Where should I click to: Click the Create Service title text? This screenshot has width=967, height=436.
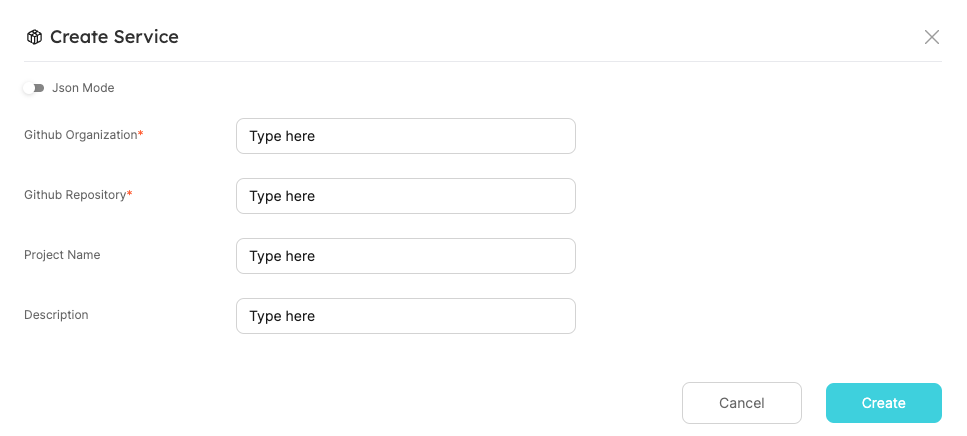click(x=114, y=37)
